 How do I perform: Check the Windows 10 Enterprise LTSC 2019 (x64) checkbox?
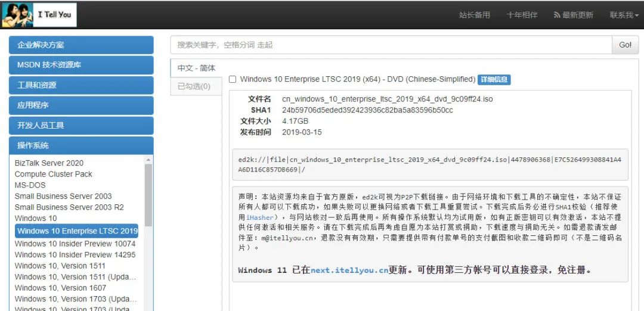tap(233, 79)
